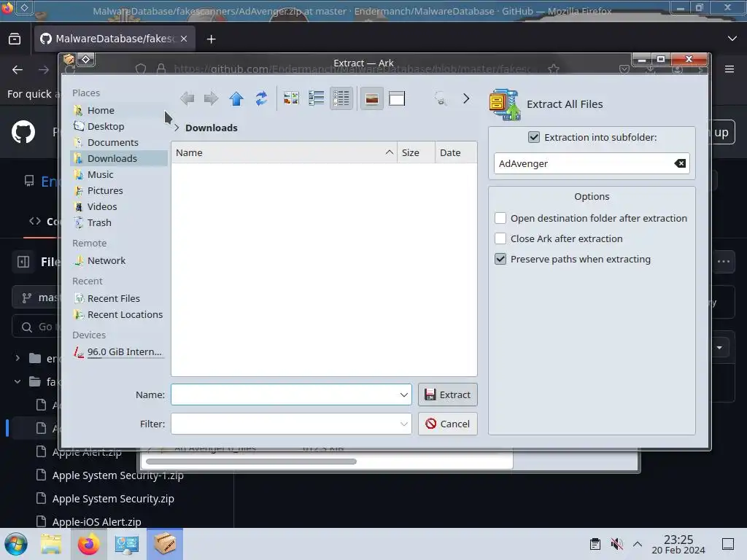List all Firefox tabs dropdown
The height and width of the screenshot is (560, 747).
tap(732, 39)
